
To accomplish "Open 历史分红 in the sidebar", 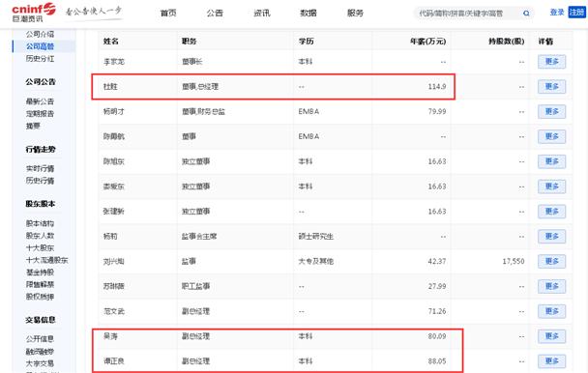I will [40, 59].
